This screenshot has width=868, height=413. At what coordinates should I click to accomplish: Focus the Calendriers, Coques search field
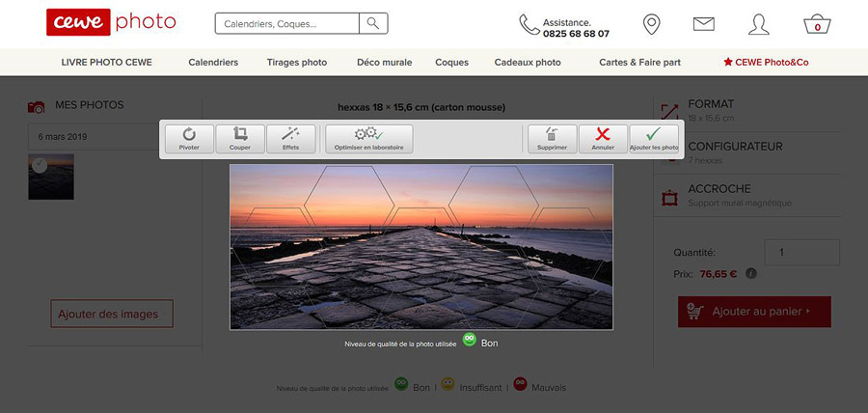[x=287, y=23]
